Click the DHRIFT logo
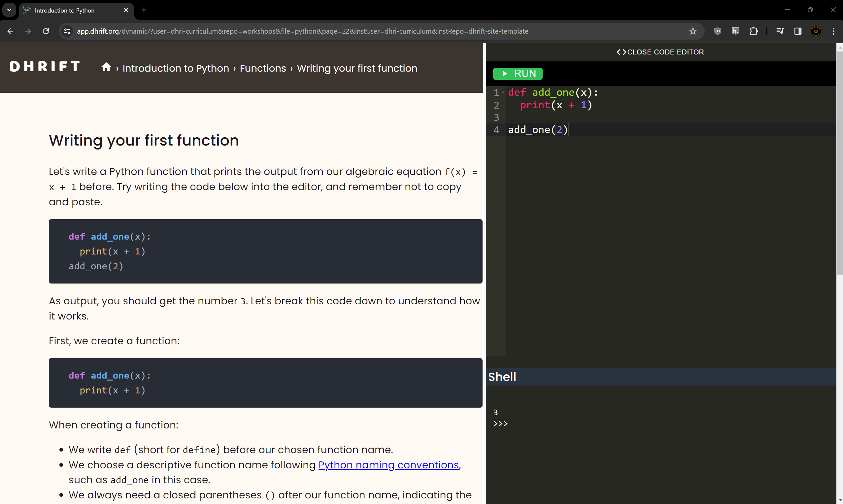This screenshot has width=843, height=504. click(45, 67)
